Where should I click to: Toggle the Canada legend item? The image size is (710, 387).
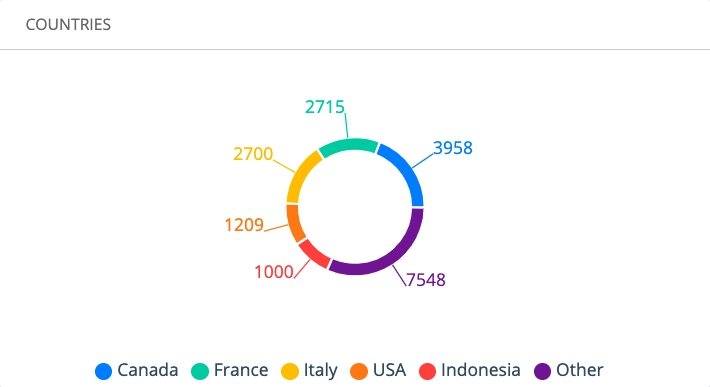tap(136, 370)
